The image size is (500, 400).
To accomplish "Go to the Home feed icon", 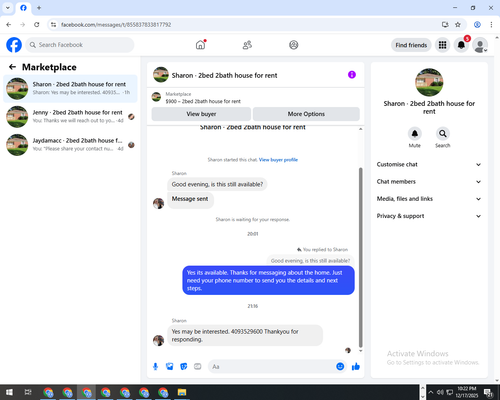I will 200,45.
